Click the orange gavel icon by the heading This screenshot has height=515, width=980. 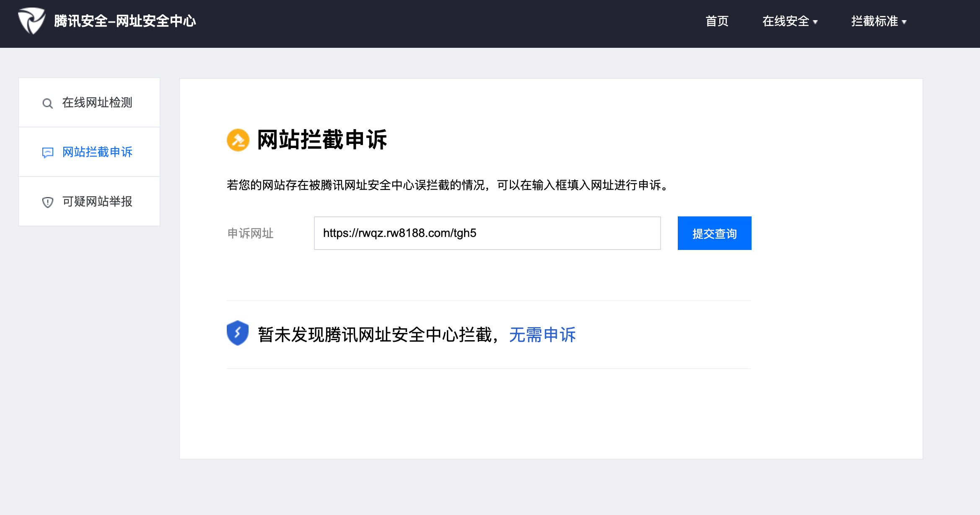coord(238,140)
